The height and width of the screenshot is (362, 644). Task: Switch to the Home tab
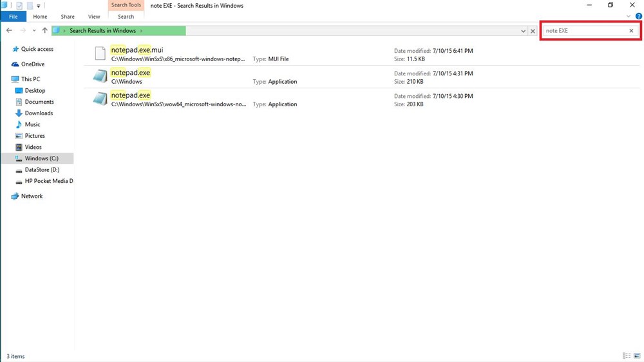click(40, 17)
